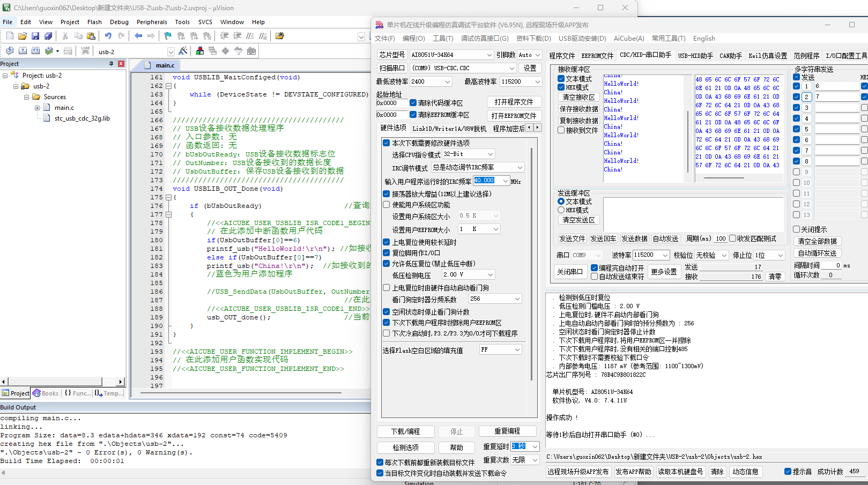Toggle '上电复位使用较长延时' checkbox
Screen dimensions: 868x485
point(386,242)
